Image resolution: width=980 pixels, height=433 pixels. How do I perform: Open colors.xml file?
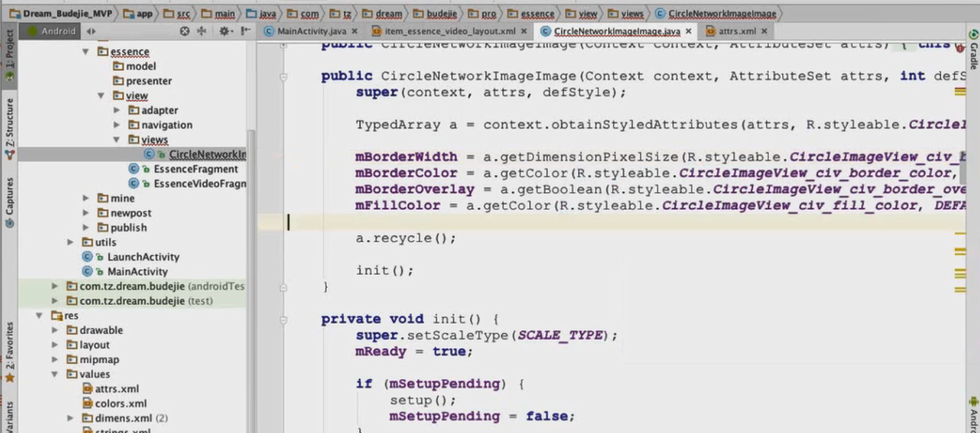(114, 403)
